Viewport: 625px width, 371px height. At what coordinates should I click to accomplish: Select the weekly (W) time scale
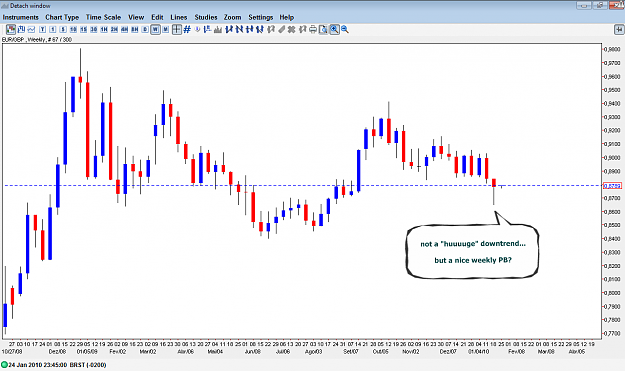click(x=155, y=29)
